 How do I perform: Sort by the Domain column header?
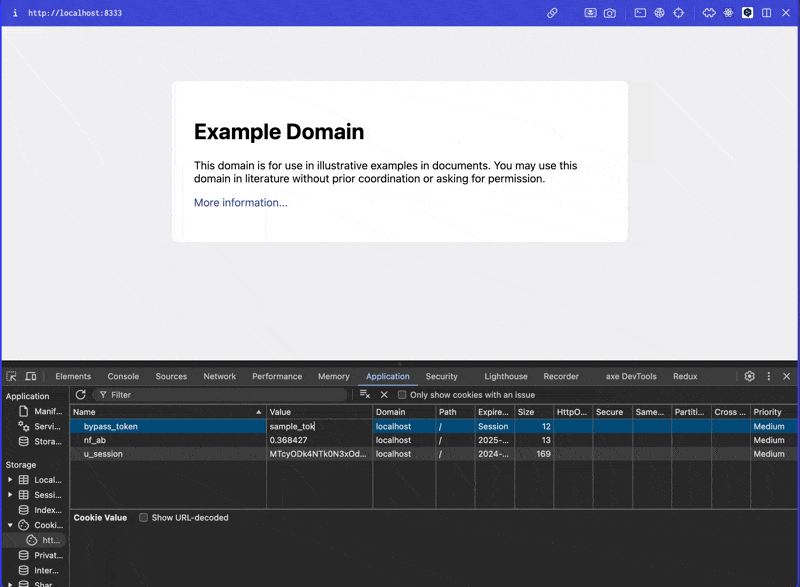tap(404, 412)
